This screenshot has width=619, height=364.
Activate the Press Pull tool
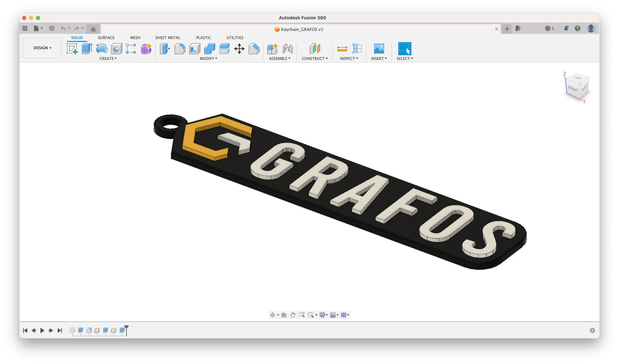click(x=165, y=49)
